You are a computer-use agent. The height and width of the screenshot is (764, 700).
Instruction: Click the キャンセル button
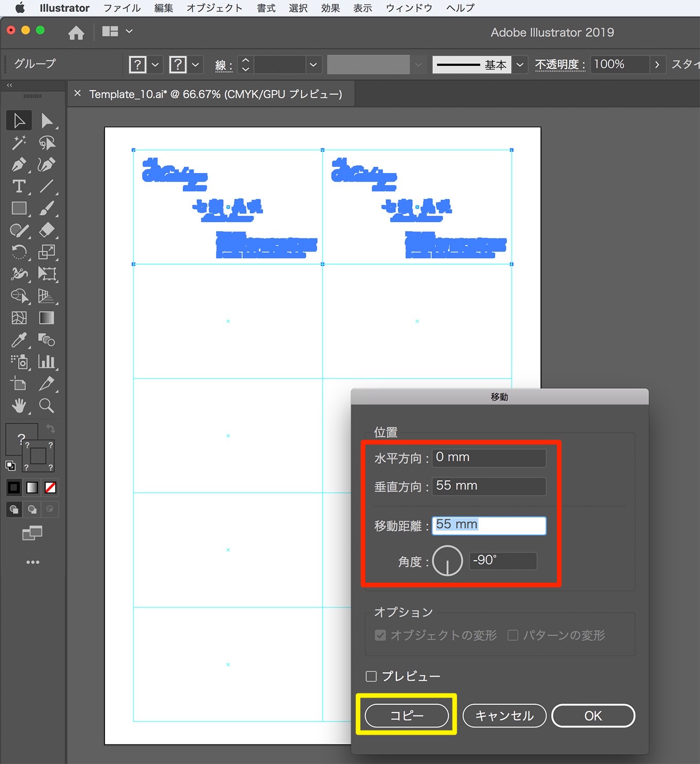pyautogui.click(x=504, y=716)
